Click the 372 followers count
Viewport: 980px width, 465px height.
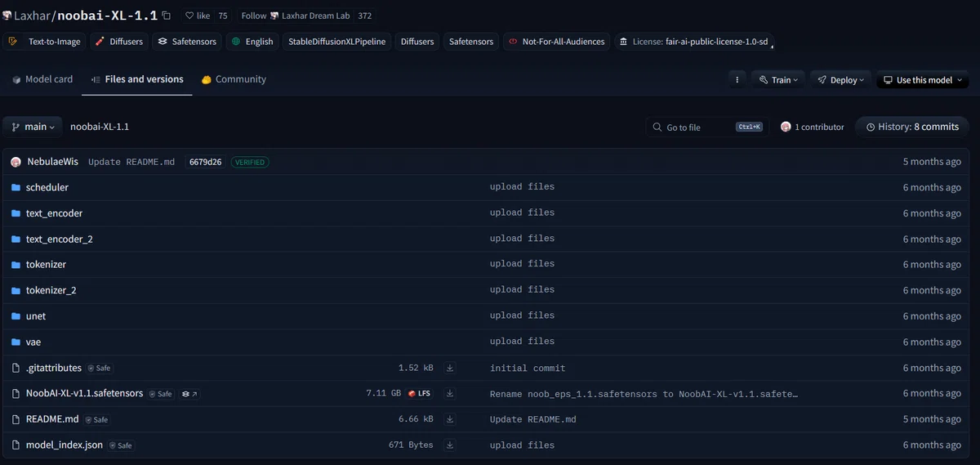pyautogui.click(x=365, y=16)
